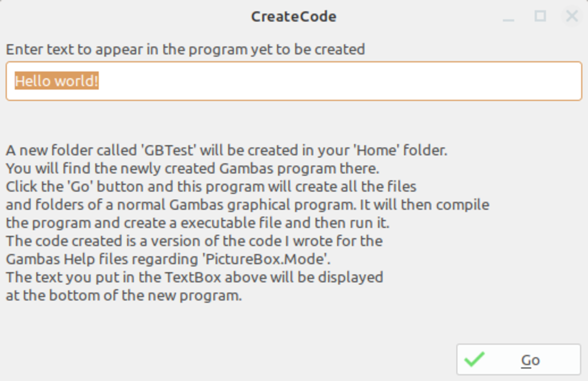588x381 pixels.
Task: Click the line 'at the bottom of the new program.'
Action: [x=124, y=295]
